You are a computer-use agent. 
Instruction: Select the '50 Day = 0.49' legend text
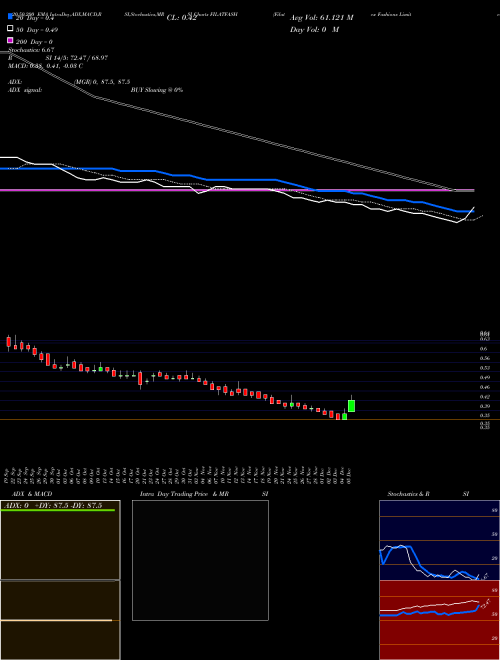point(37,30)
